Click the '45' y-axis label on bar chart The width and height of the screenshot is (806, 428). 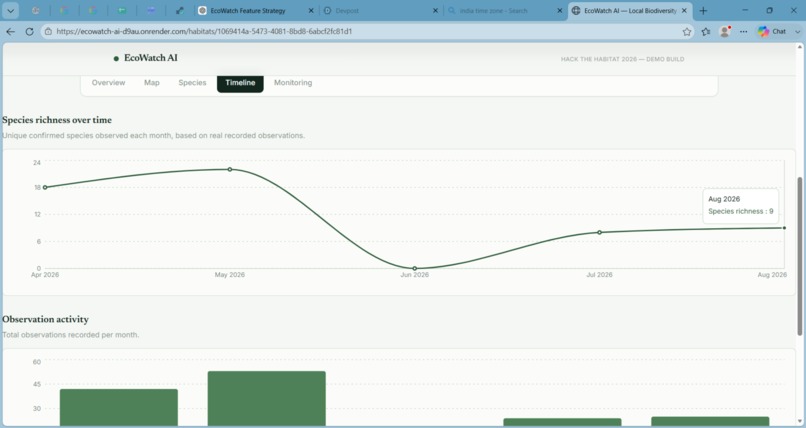tap(37, 384)
